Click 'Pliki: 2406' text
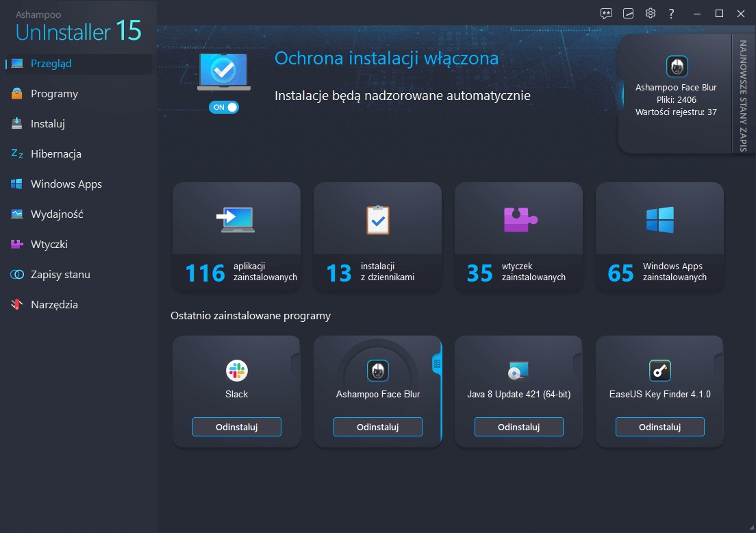The image size is (756, 533). point(677,100)
